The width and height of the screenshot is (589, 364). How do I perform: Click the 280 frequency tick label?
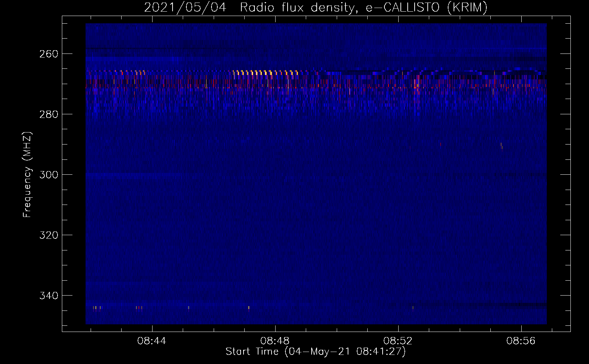[48, 114]
